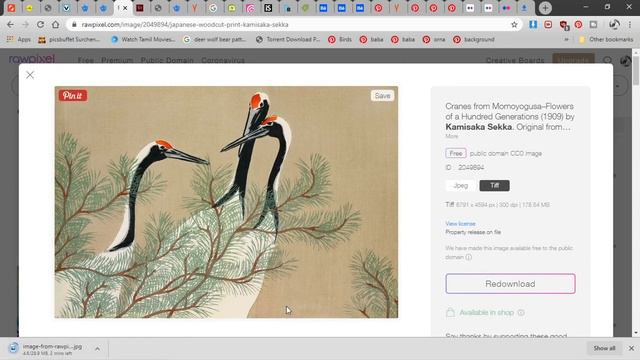Click the Pin it button on the crane image
Image resolution: width=640 pixels, height=360 pixels.
click(73, 96)
